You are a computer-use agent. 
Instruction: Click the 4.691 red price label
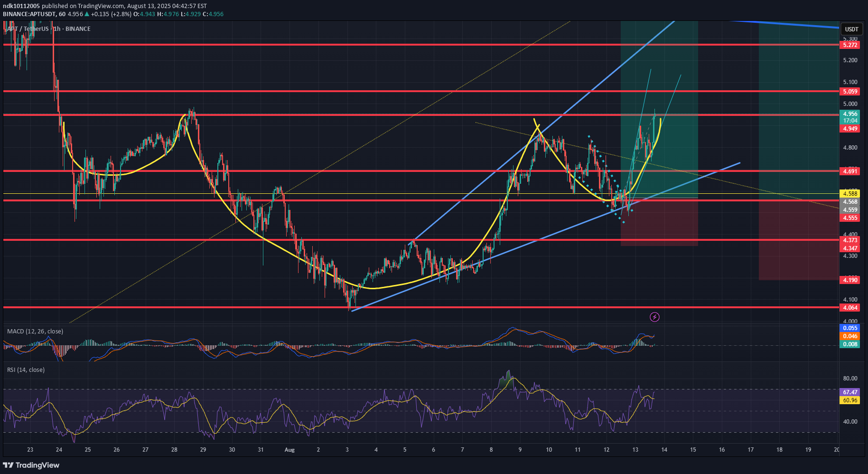click(x=849, y=171)
